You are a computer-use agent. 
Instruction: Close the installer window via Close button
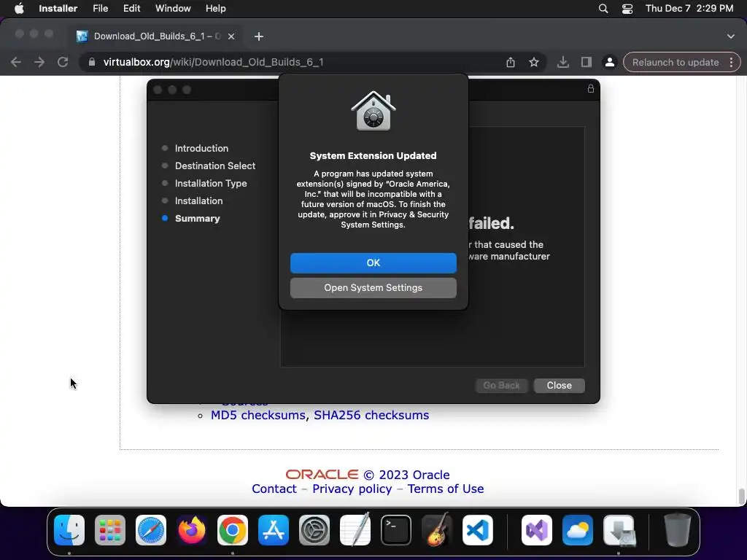(x=559, y=385)
